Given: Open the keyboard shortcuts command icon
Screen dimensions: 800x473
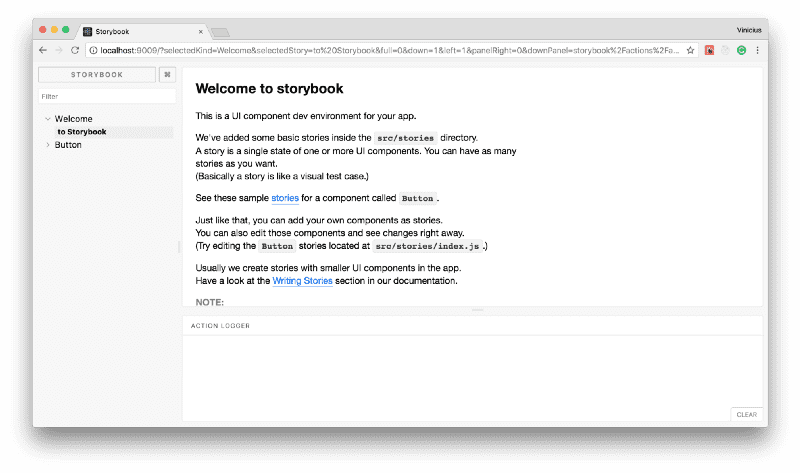Looking at the screenshot, I should click(x=168, y=74).
